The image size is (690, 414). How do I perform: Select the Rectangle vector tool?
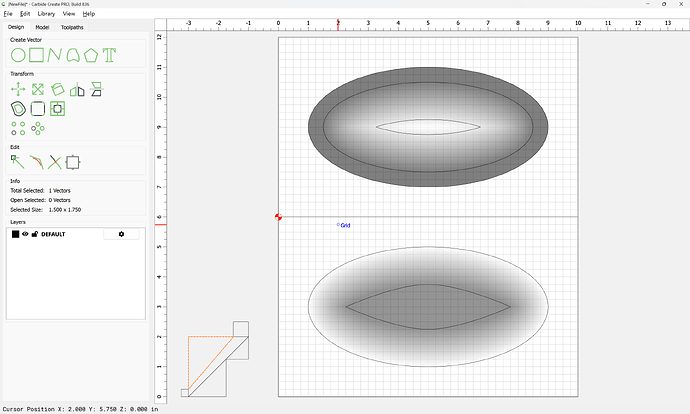pyautogui.click(x=37, y=54)
